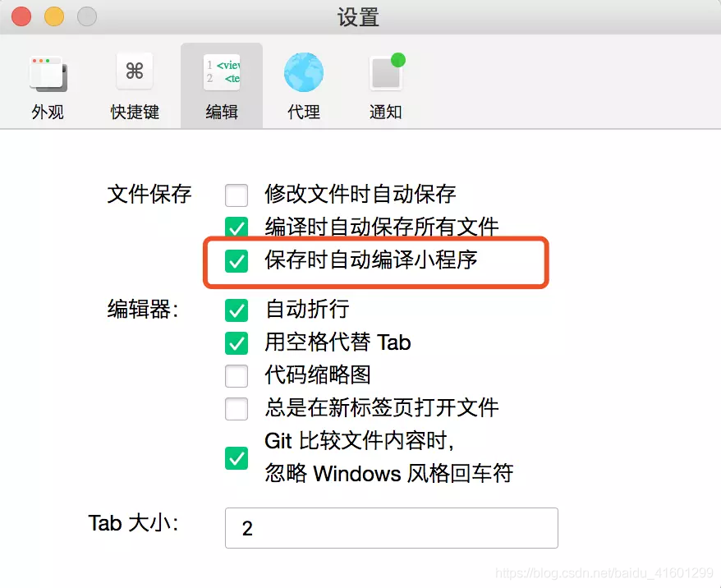Toggle the 自动折行 setting
The width and height of the screenshot is (721, 588).
[237, 310]
